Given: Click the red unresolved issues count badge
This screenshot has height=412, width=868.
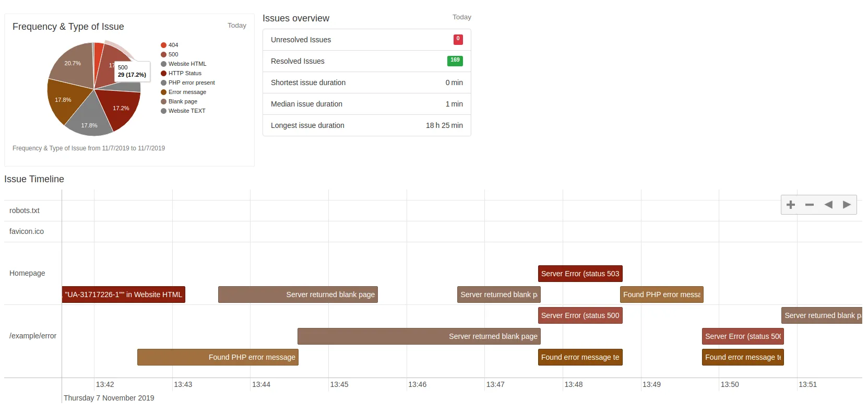Looking at the screenshot, I should 458,39.
